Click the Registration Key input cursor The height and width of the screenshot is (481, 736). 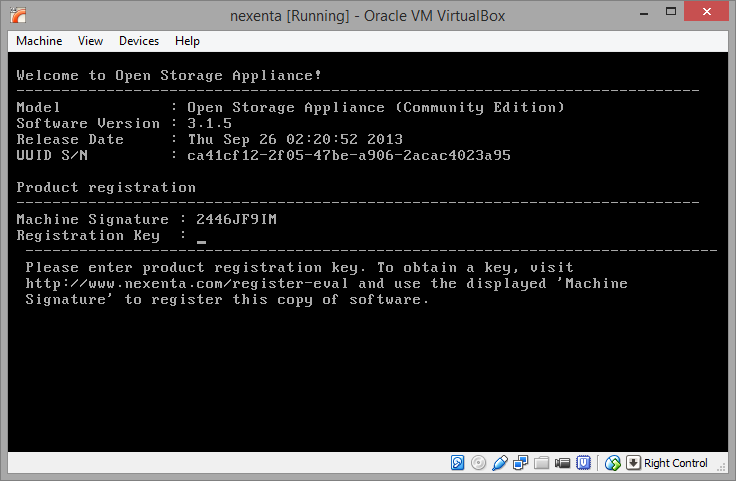pyautogui.click(x=201, y=242)
